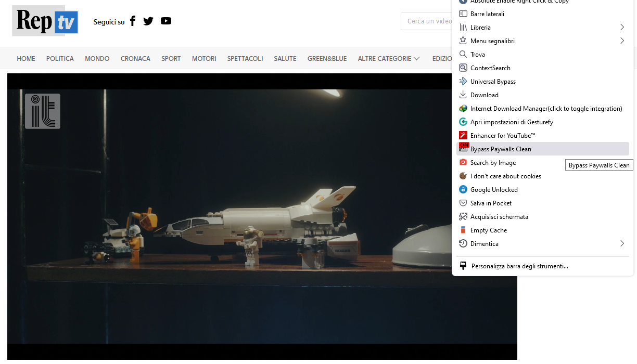Go to the MONDO section
This screenshot has height=364, width=637.
tap(97, 59)
